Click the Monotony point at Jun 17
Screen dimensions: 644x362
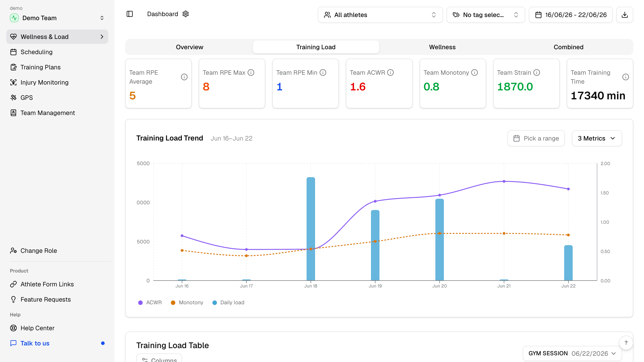246,256
